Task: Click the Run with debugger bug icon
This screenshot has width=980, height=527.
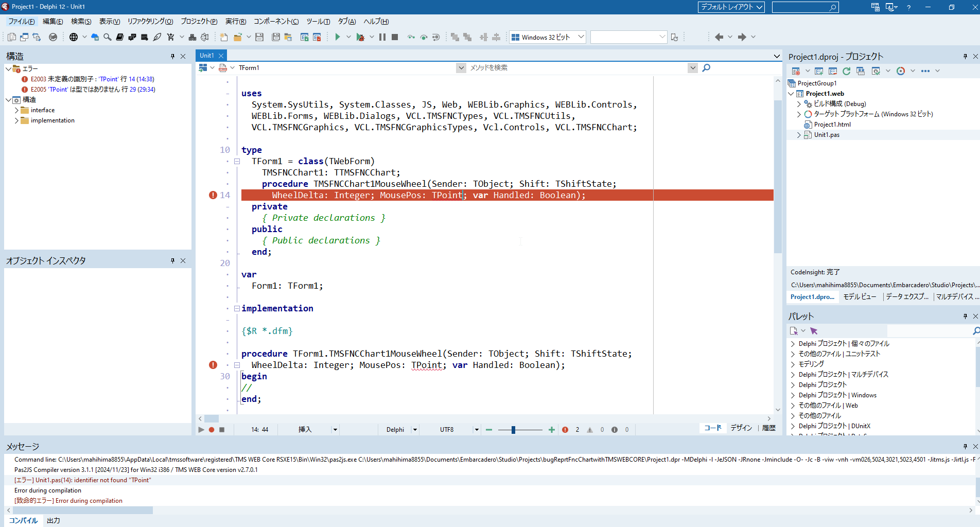Action: [x=360, y=37]
